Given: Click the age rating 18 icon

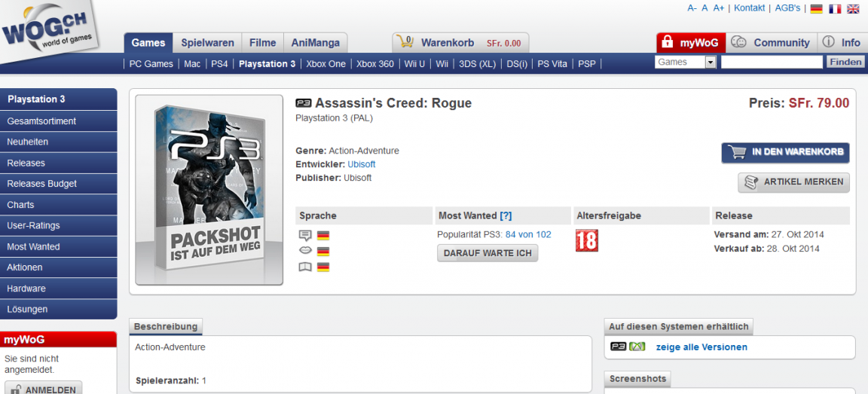Looking at the screenshot, I should [586, 240].
